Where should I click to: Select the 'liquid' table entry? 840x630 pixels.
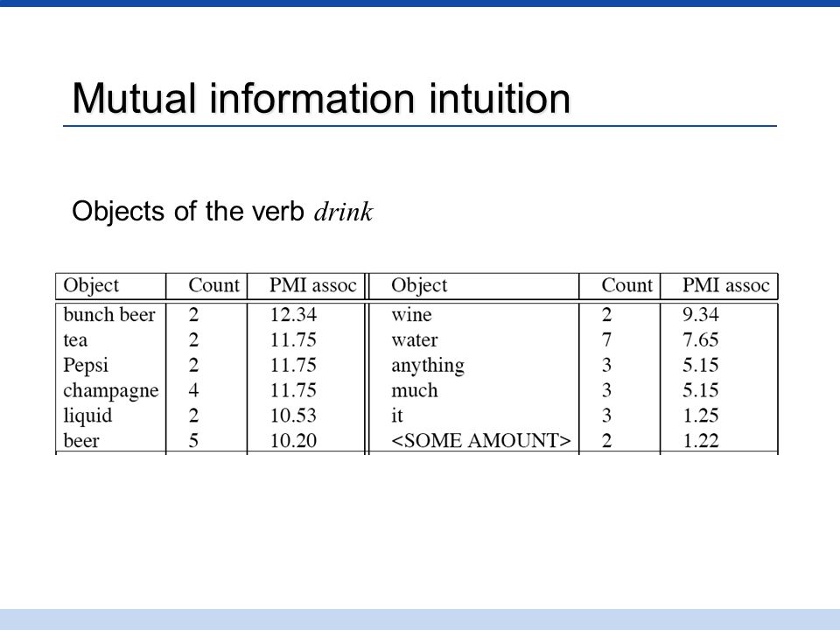pos(87,416)
